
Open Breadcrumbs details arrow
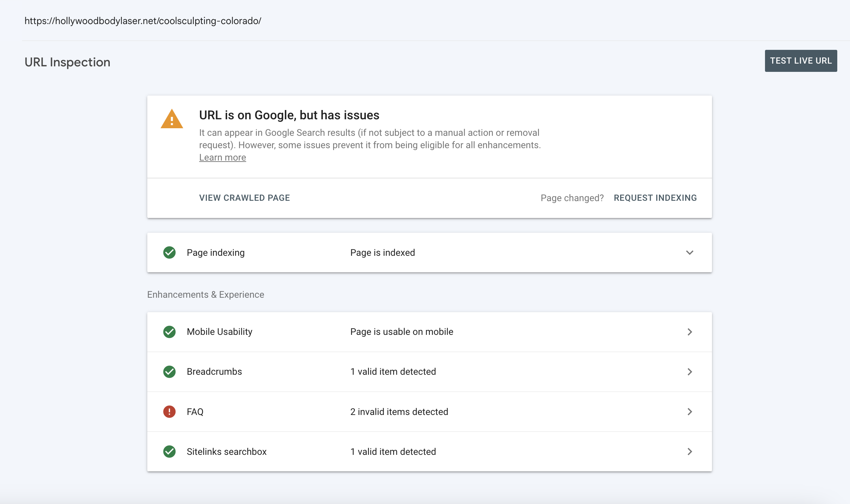tap(690, 372)
